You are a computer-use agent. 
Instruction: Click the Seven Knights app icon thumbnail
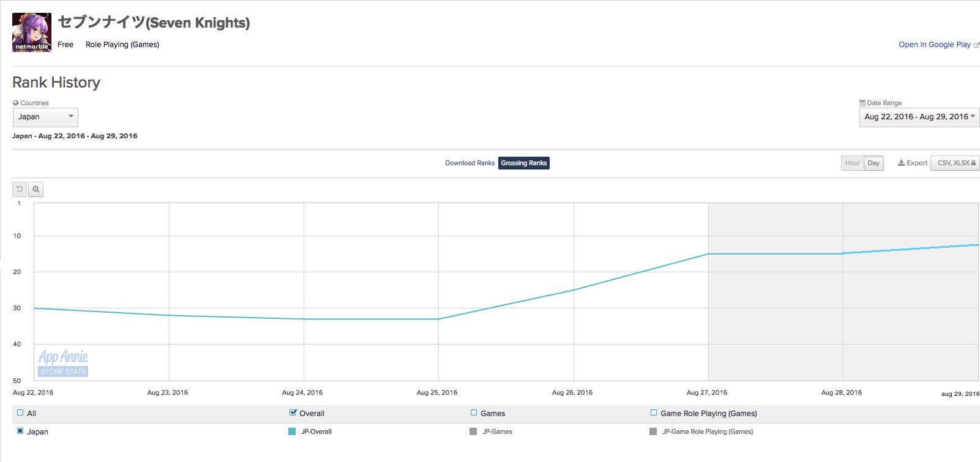32,32
